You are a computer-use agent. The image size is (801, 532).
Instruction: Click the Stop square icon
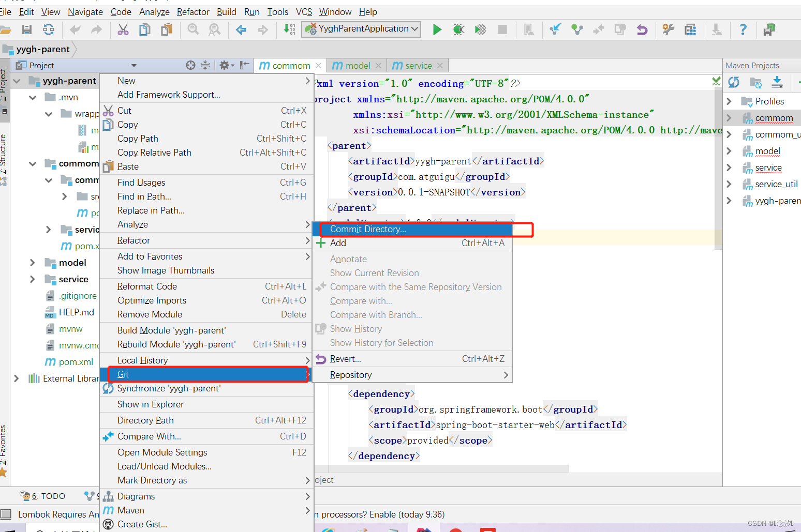502,29
